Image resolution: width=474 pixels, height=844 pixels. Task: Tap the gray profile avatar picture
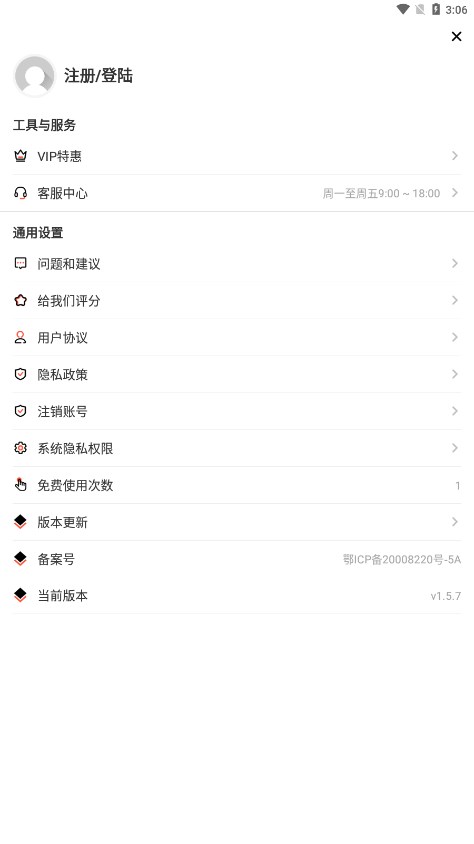pos(34,76)
